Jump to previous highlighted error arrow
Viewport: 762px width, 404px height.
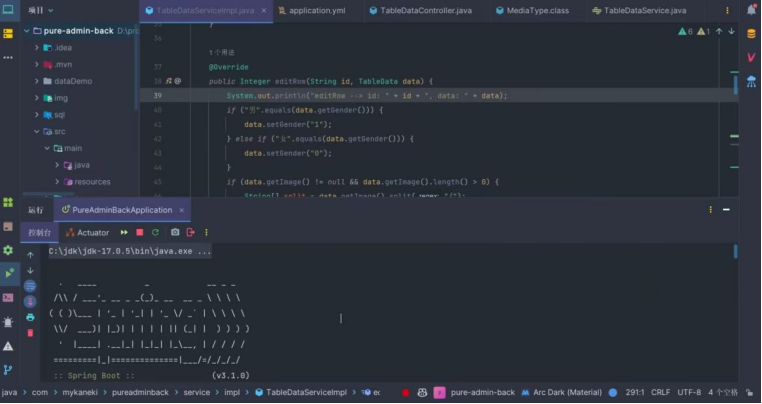(x=719, y=32)
